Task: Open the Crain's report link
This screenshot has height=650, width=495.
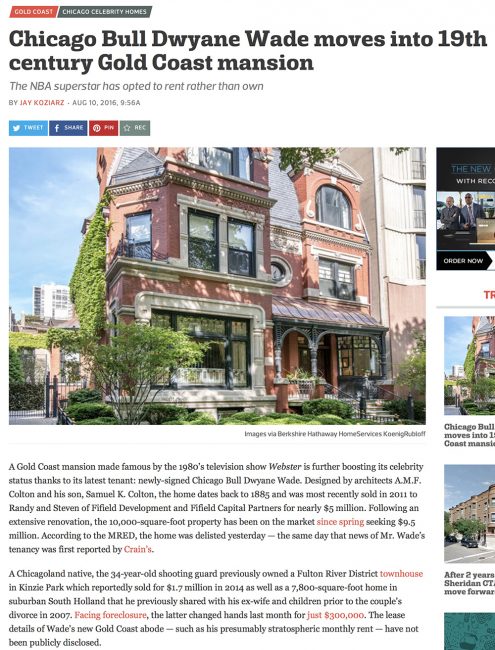Action: pyautogui.click(x=138, y=549)
